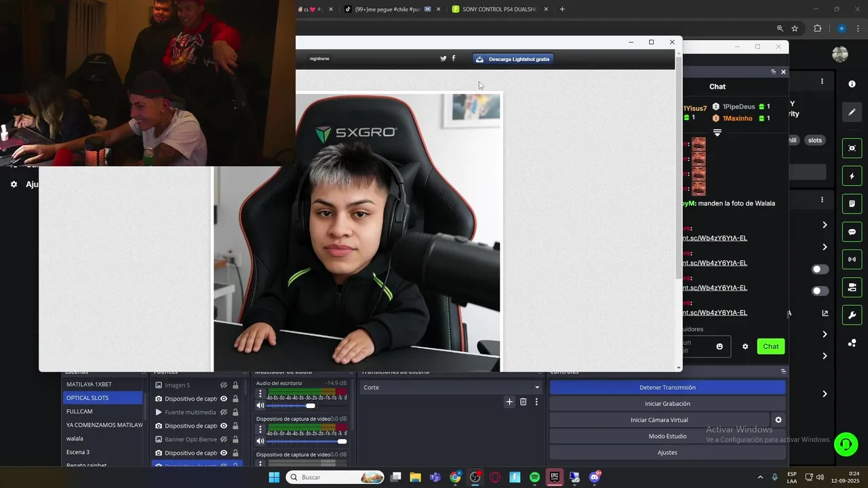868x488 pixels.
Task: Open Spotify from the taskbar
Action: pyautogui.click(x=534, y=477)
